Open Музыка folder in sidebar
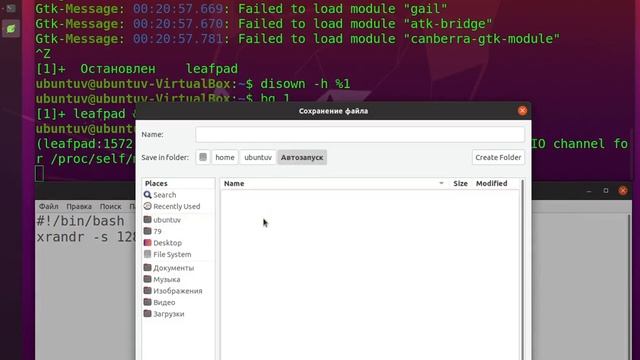 coord(167,279)
